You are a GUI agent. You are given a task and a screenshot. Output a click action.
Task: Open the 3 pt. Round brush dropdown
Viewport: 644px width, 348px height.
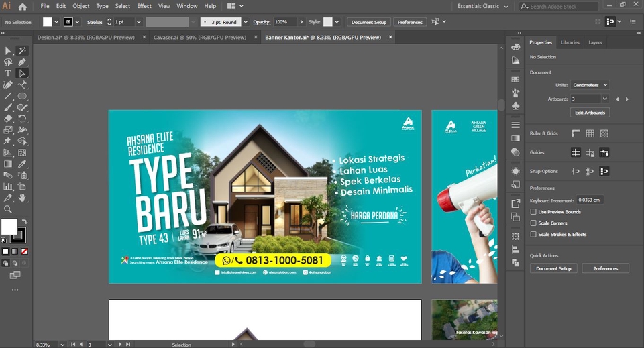tap(246, 22)
